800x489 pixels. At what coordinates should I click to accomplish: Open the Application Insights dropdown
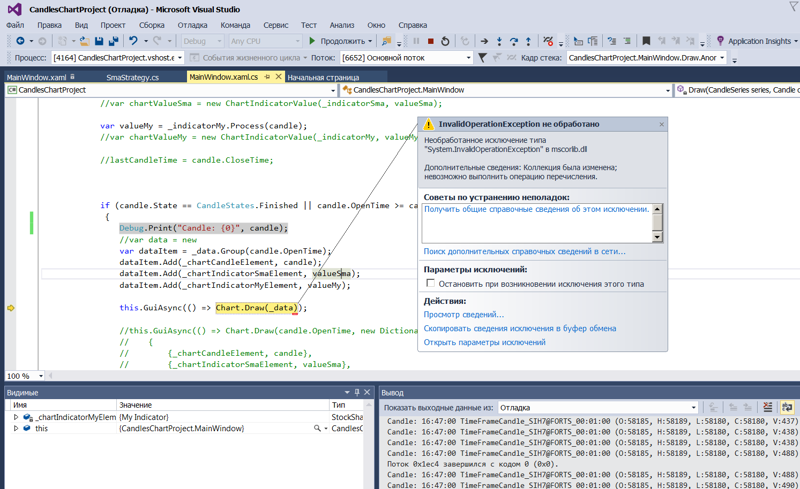(795, 41)
